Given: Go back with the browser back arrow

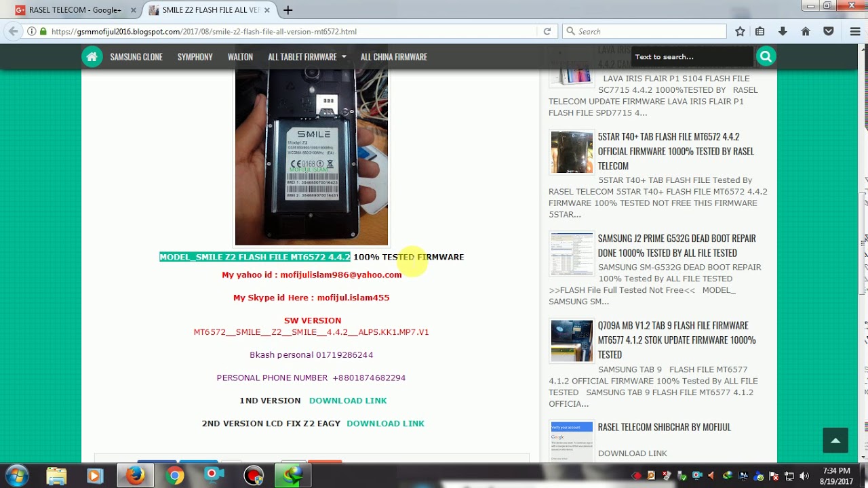Looking at the screenshot, I should click(x=13, y=31).
